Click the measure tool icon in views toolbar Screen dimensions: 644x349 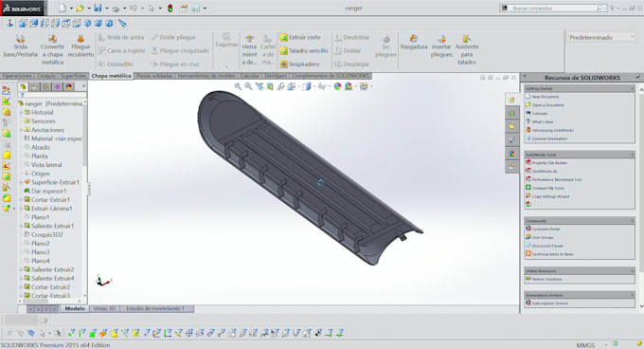(x=122, y=24)
